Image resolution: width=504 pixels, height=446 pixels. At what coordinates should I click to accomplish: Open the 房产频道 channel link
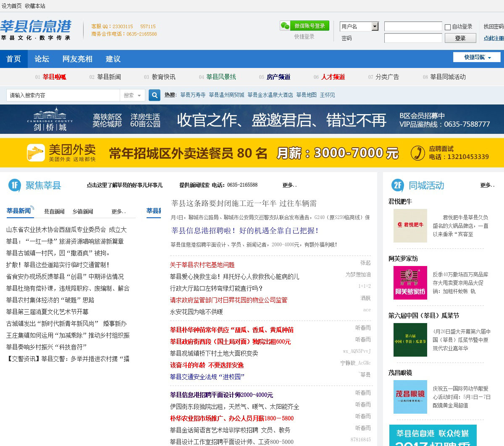(x=278, y=77)
